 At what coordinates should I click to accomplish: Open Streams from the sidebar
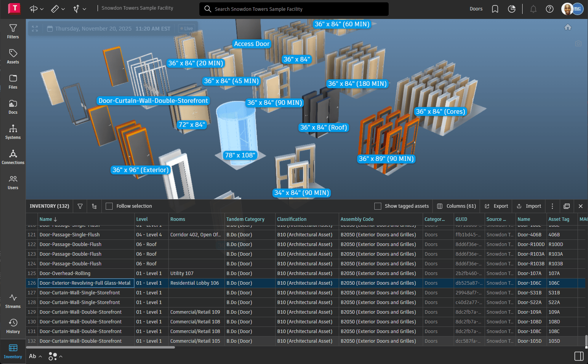pyautogui.click(x=13, y=301)
